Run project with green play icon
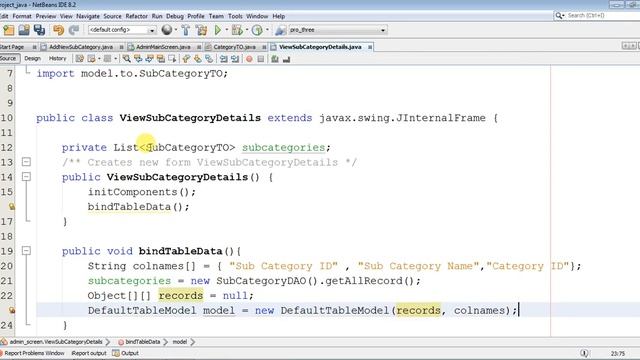The width and height of the screenshot is (640, 360). coord(218,30)
